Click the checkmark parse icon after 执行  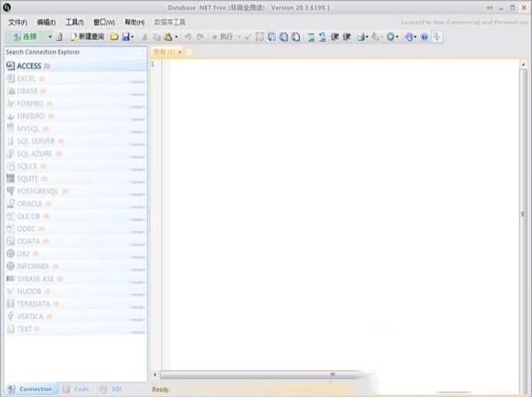247,36
